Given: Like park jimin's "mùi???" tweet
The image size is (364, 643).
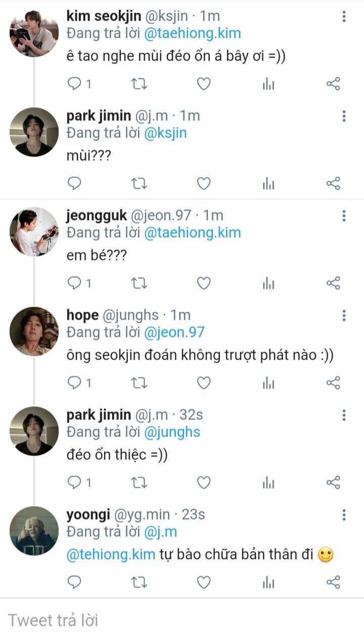Looking at the screenshot, I should [203, 183].
